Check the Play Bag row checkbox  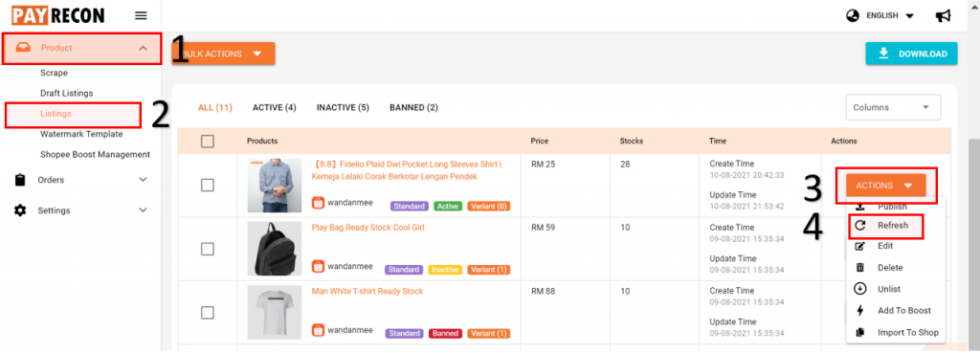(208, 250)
